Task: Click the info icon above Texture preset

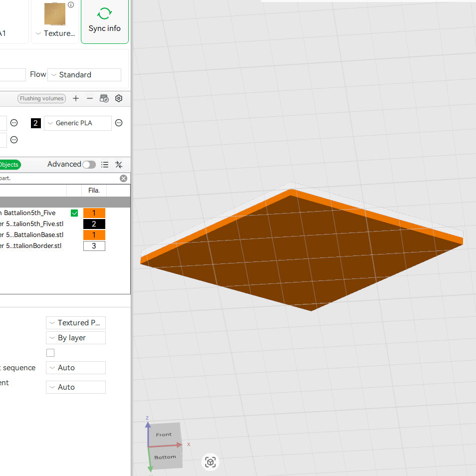Action: (71, 5)
